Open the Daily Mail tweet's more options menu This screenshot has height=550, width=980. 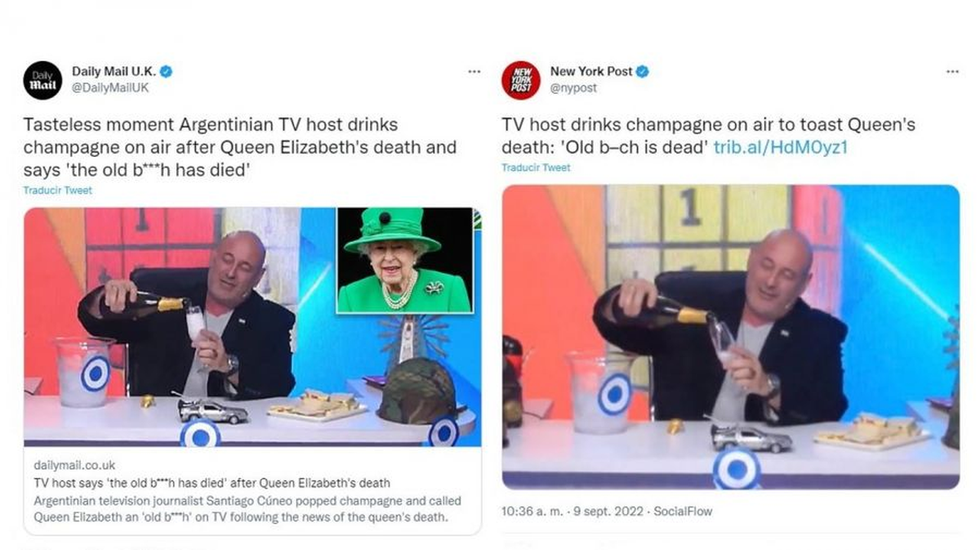tap(474, 72)
